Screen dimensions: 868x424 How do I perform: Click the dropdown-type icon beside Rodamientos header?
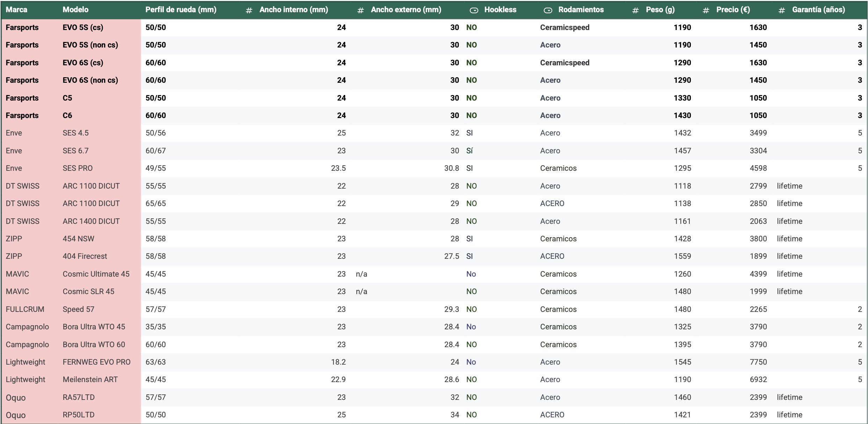coord(548,10)
